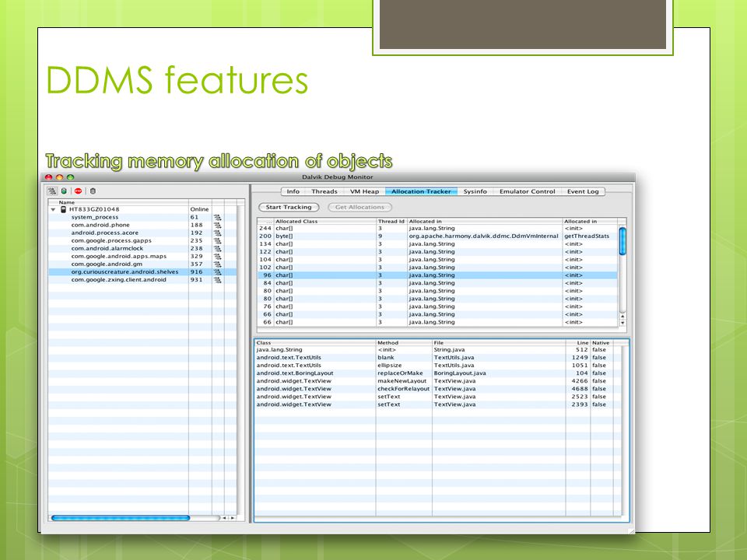This screenshot has width=747, height=560.
Task: Select the org.curiouscreature.android.shelves process
Action: click(x=142, y=272)
